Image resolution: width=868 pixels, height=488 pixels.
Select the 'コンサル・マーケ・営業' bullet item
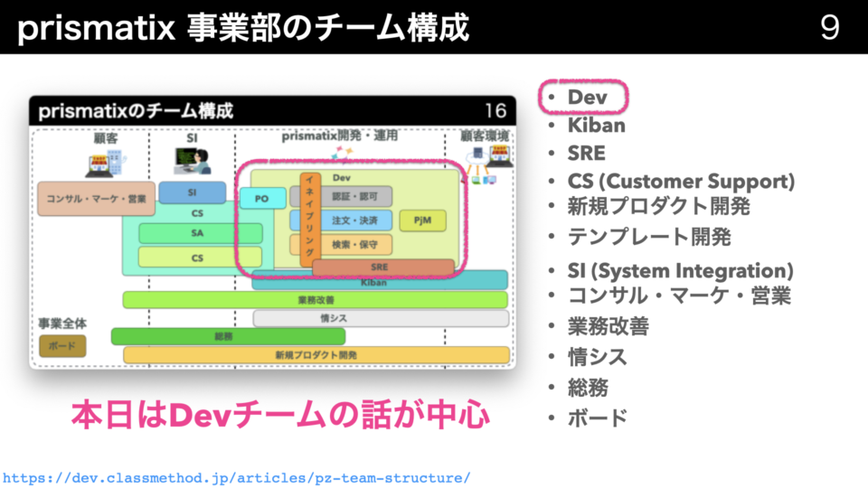pyautogui.click(x=679, y=296)
